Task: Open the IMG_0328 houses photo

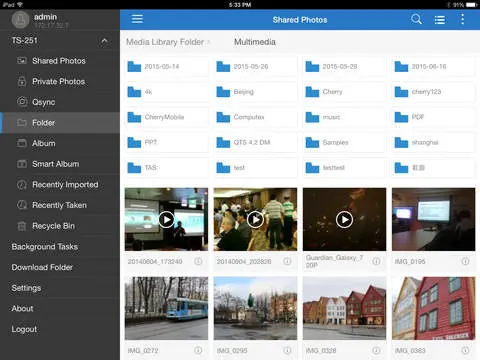Action: [344, 308]
